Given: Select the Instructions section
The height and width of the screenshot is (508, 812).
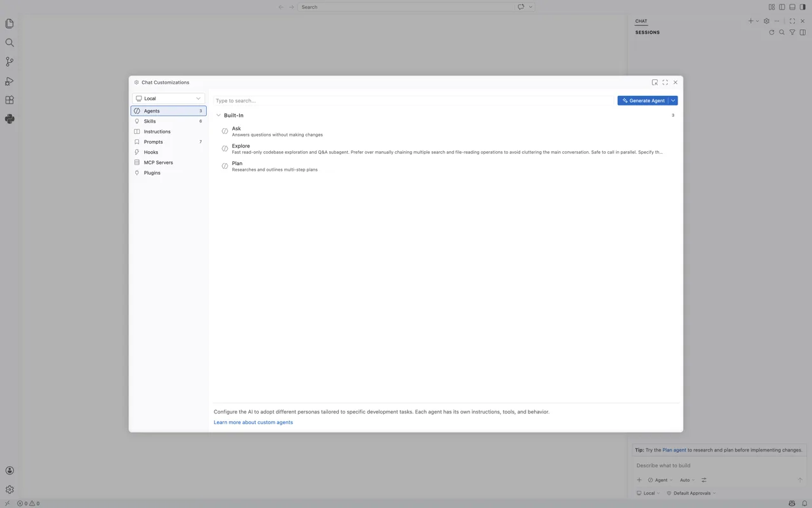Looking at the screenshot, I should [x=168, y=131].
